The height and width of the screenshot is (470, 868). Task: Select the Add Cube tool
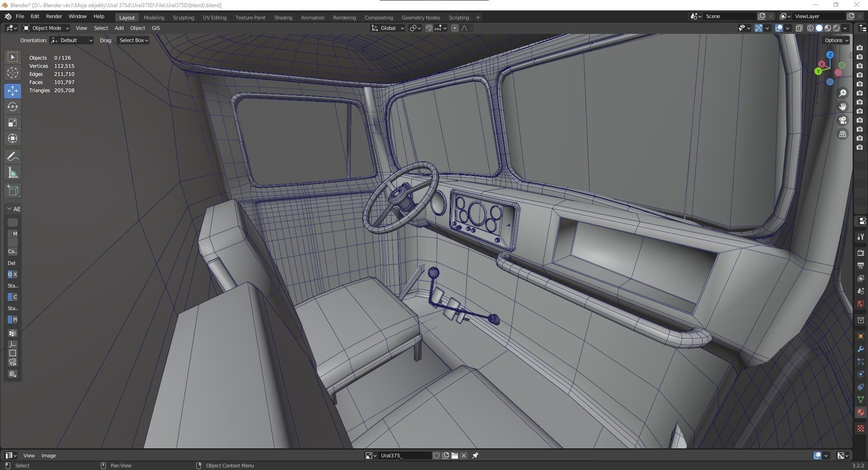coord(13,191)
